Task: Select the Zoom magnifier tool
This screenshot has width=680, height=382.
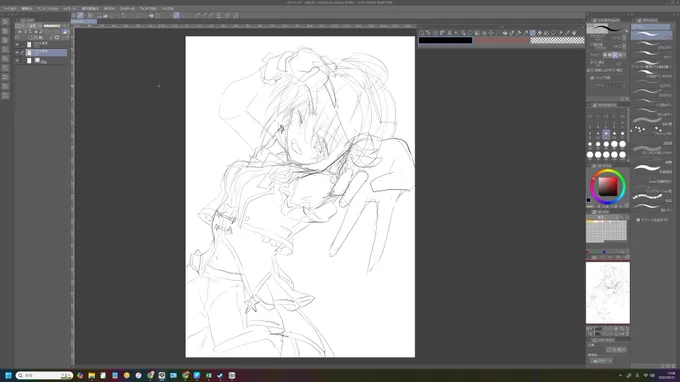Action: point(422,33)
